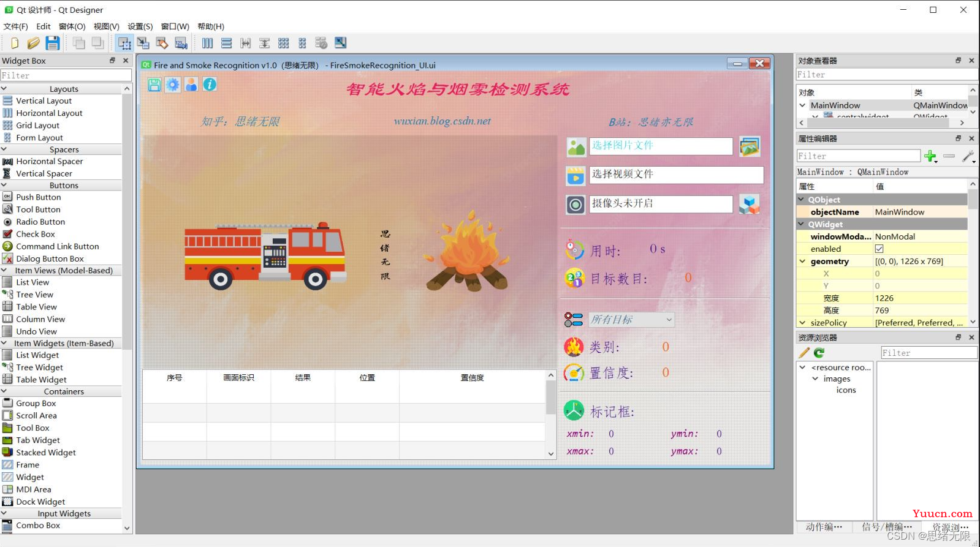Open the 视图(V) menu
The width and height of the screenshot is (980, 547).
tap(107, 26)
